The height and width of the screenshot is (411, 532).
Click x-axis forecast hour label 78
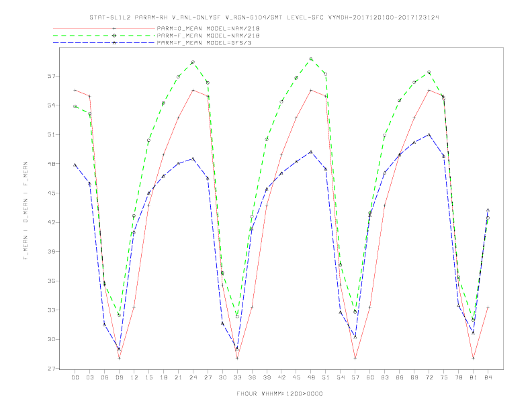(459, 377)
